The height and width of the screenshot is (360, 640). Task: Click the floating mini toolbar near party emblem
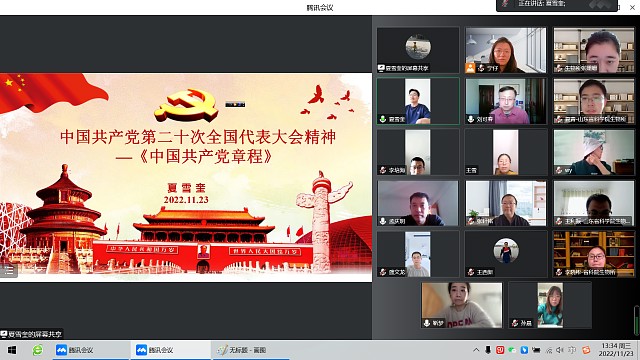pos(235,104)
